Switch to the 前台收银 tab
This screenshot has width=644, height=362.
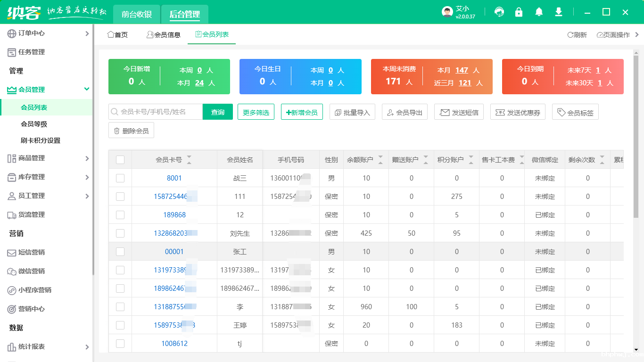point(137,14)
